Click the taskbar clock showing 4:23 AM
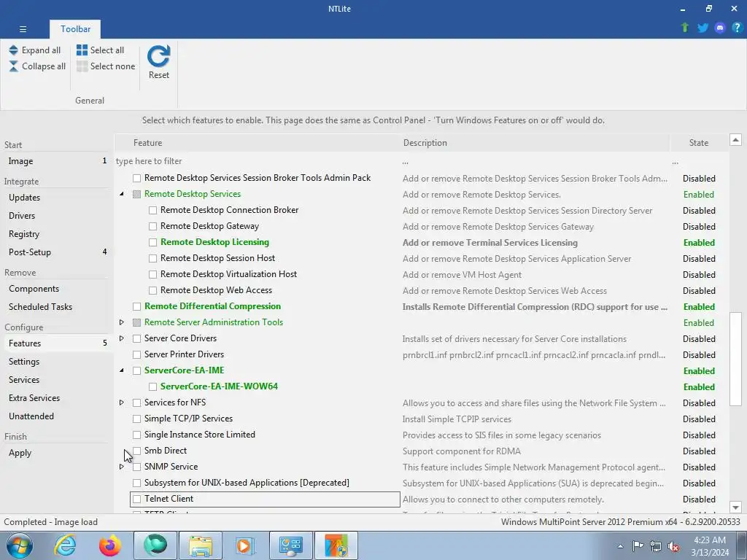 tap(710, 546)
